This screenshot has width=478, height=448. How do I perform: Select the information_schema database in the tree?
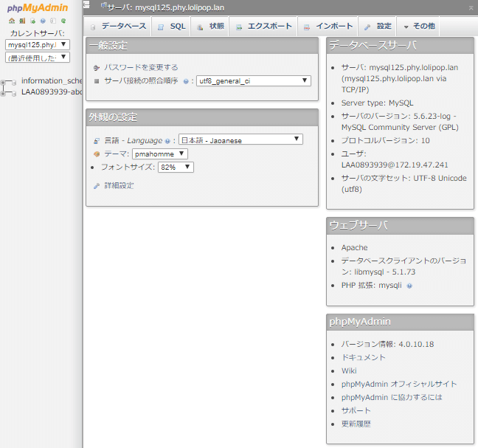tap(52, 80)
